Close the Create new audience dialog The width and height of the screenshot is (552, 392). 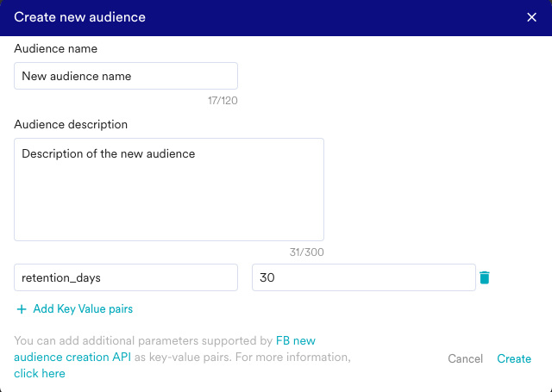[x=531, y=17]
